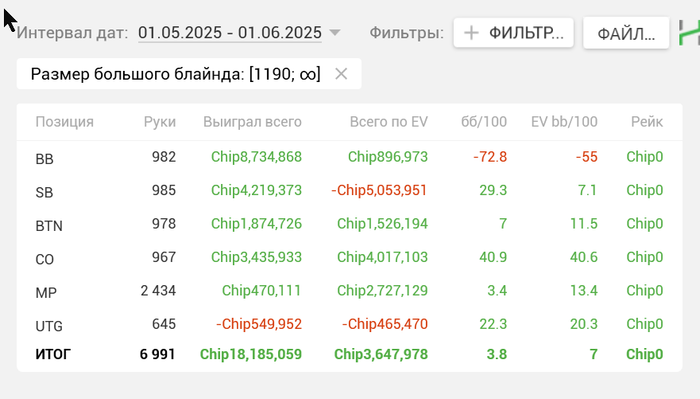
Task: Sort by бб/100 column header
Action: pyautogui.click(x=484, y=121)
